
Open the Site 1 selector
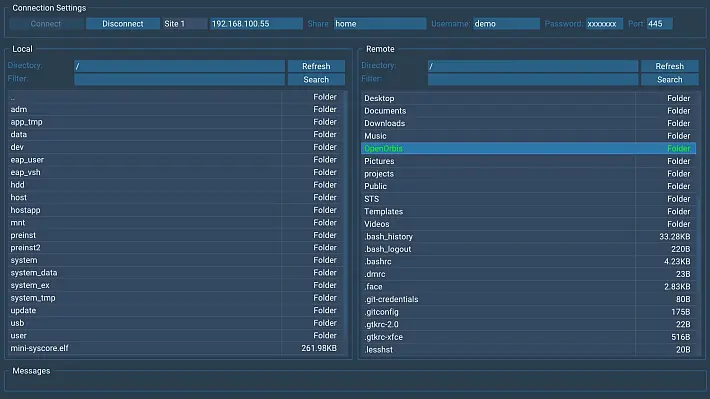[x=185, y=24]
